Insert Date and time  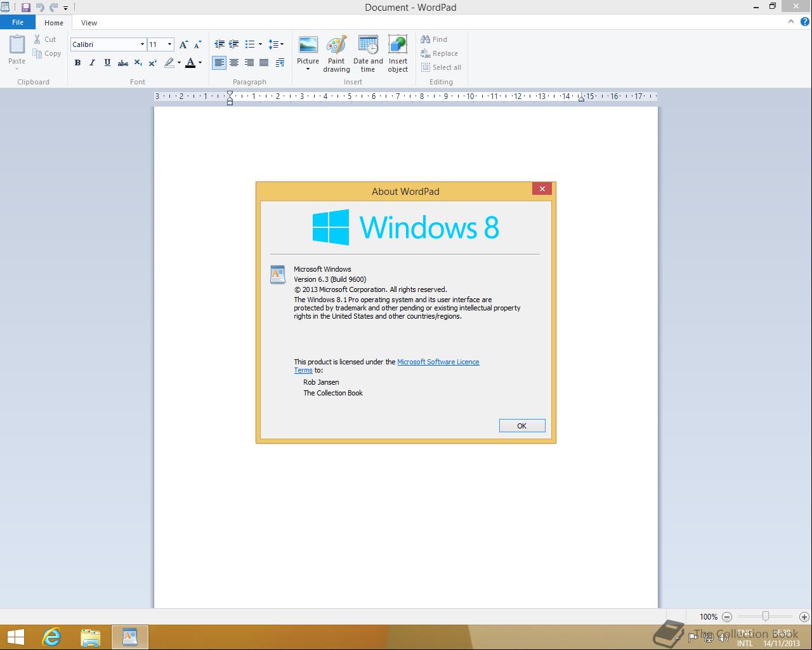point(368,54)
